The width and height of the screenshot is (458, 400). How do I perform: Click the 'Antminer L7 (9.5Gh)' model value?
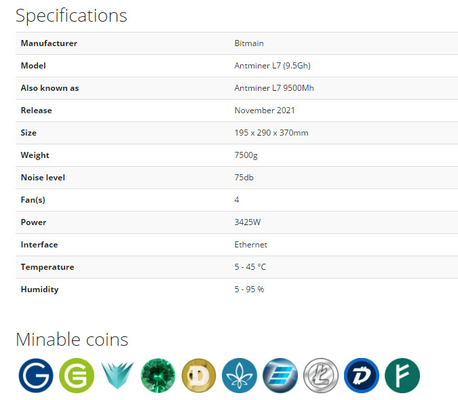[x=272, y=66]
